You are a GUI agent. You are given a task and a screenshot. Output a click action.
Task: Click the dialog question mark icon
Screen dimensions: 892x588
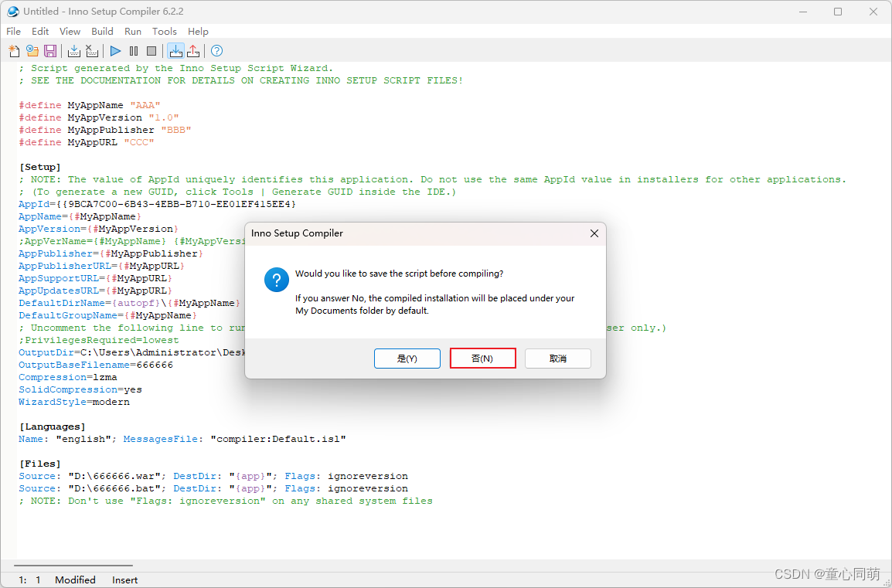(x=277, y=280)
